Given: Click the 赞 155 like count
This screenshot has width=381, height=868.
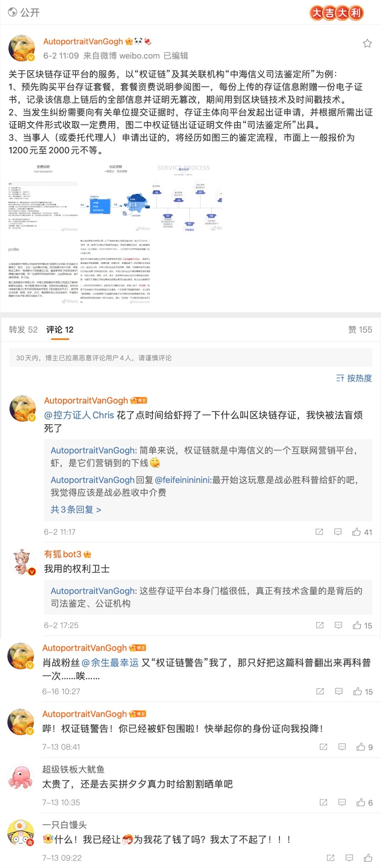Looking at the screenshot, I should tap(360, 329).
